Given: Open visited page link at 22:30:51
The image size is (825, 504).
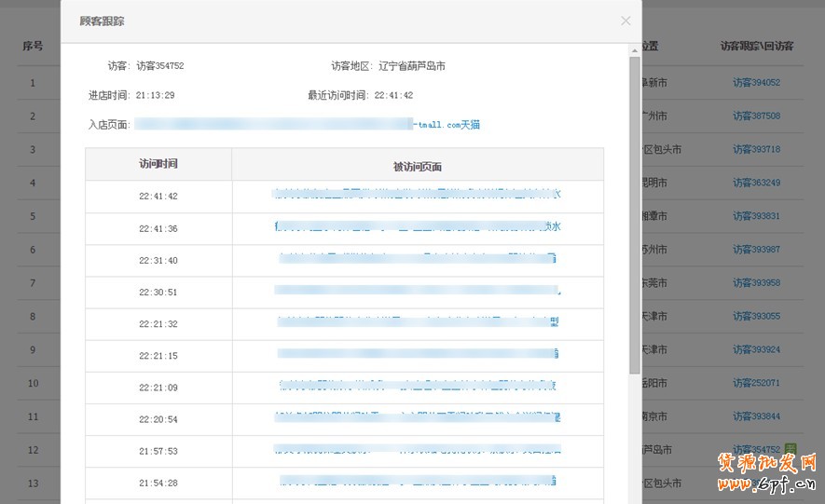Looking at the screenshot, I should pos(417,292).
